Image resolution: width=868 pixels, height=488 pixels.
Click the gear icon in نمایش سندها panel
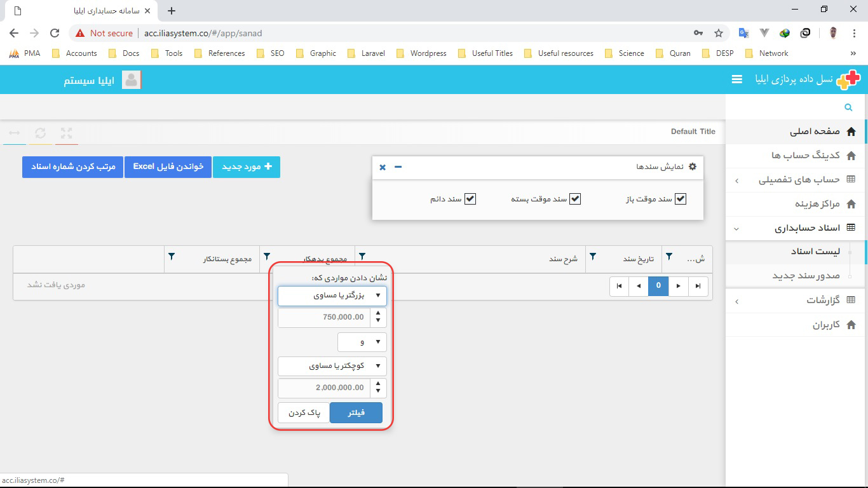click(x=693, y=166)
